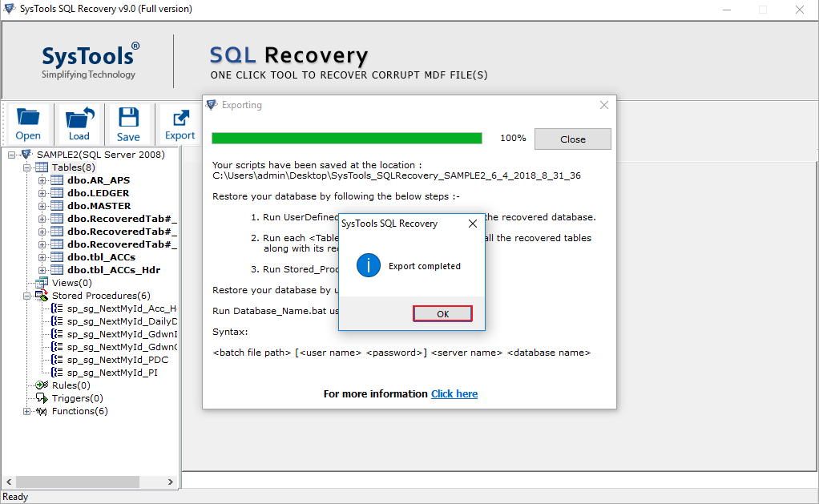Select the Views(0) node

pyautogui.click(x=72, y=283)
